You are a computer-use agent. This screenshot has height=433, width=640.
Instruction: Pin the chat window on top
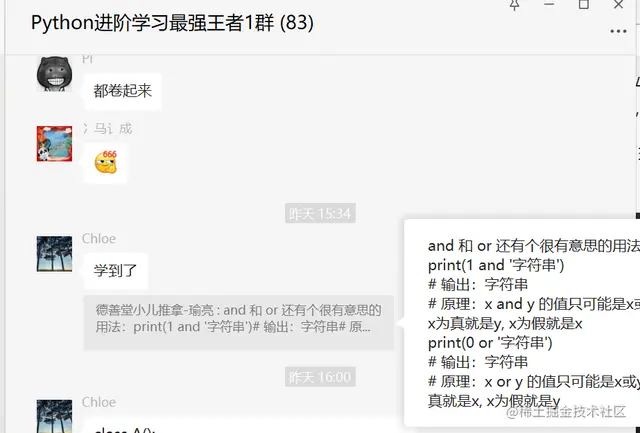tap(514, 5)
